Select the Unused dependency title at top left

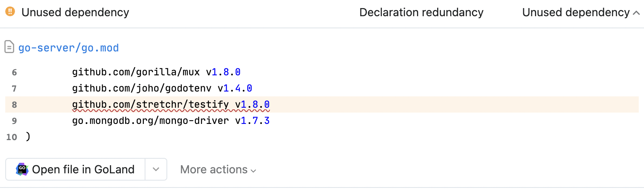(75, 13)
